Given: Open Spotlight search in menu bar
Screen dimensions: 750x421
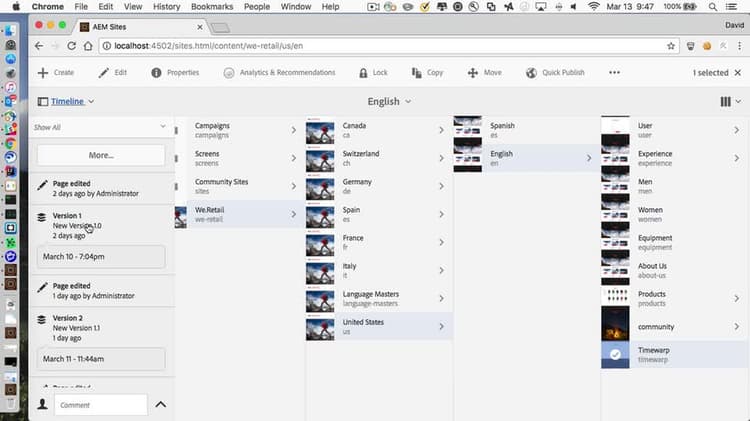Looking at the screenshot, I should (x=713, y=7).
